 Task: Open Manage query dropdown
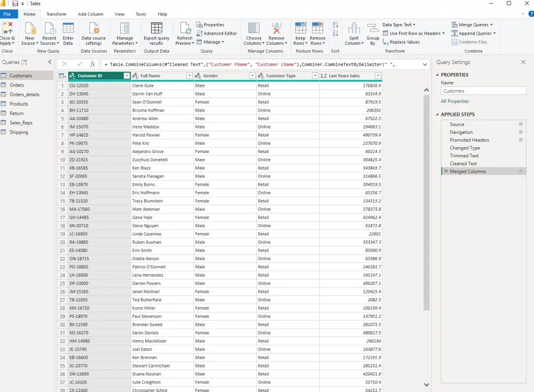coord(210,42)
